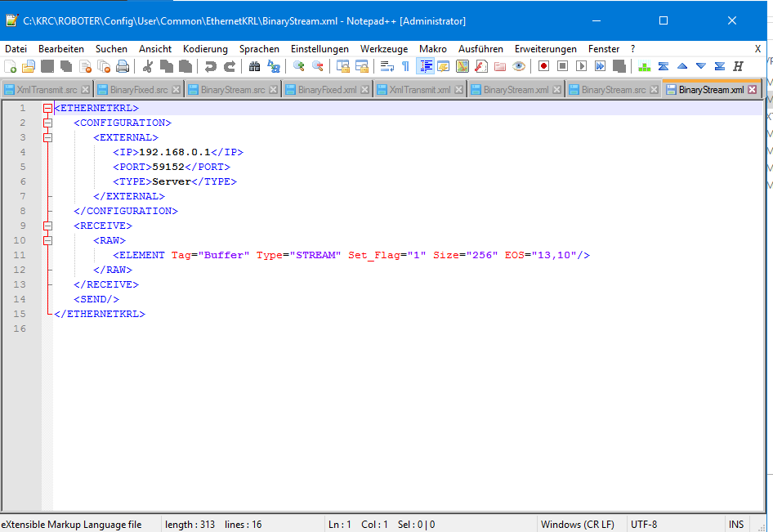Image resolution: width=773 pixels, height=532 pixels.
Task: Click the Save All icon
Action: [66, 66]
